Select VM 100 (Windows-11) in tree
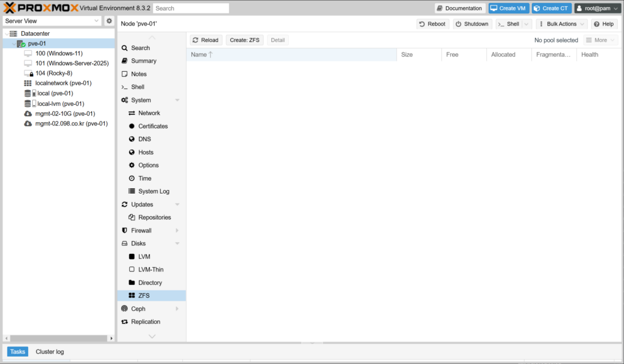 click(58, 54)
